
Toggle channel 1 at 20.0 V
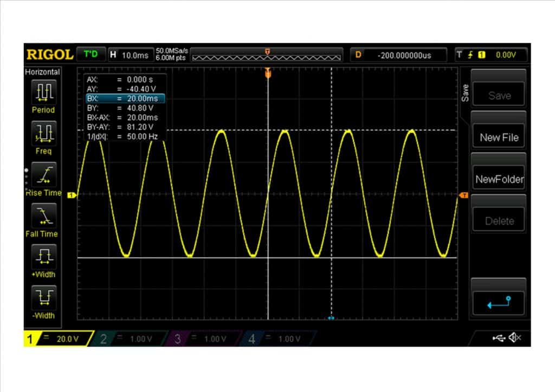coord(54,339)
